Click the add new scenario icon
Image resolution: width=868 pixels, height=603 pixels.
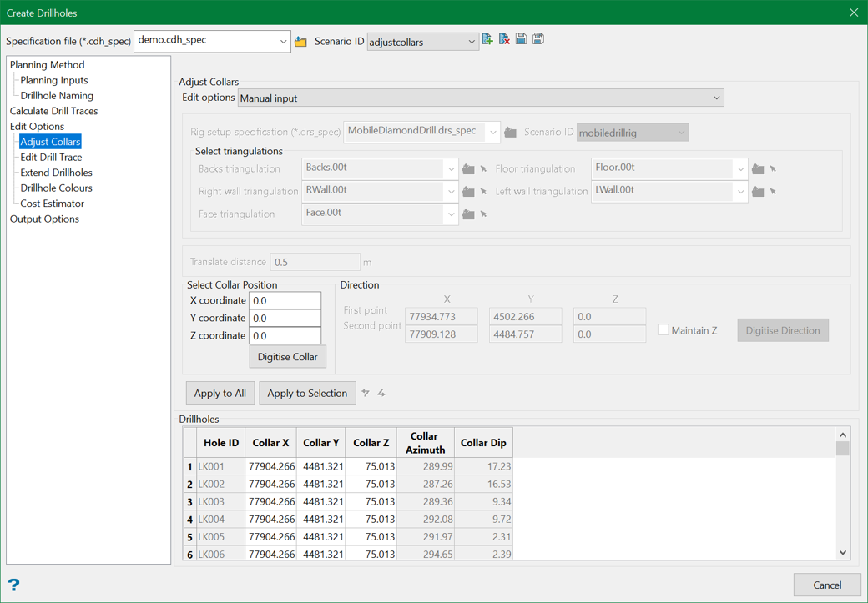coord(487,39)
